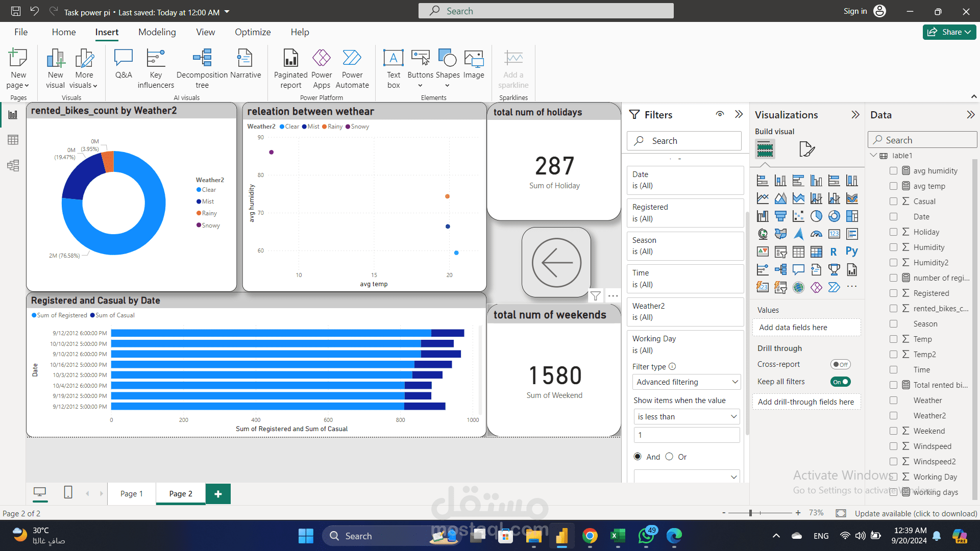Click the Filters pane search field
This screenshot has height=551, width=980.
pyautogui.click(x=684, y=141)
